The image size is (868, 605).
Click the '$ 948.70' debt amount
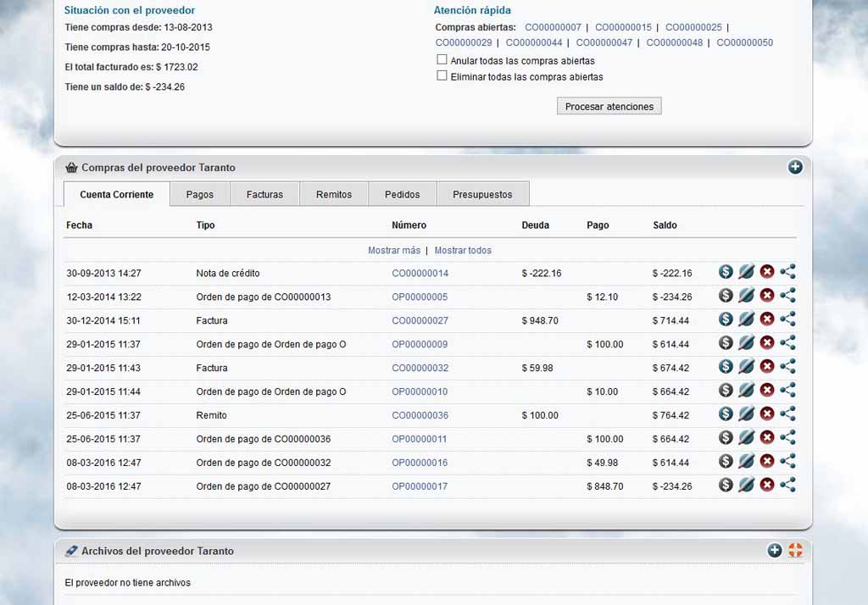(x=540, y=320)
